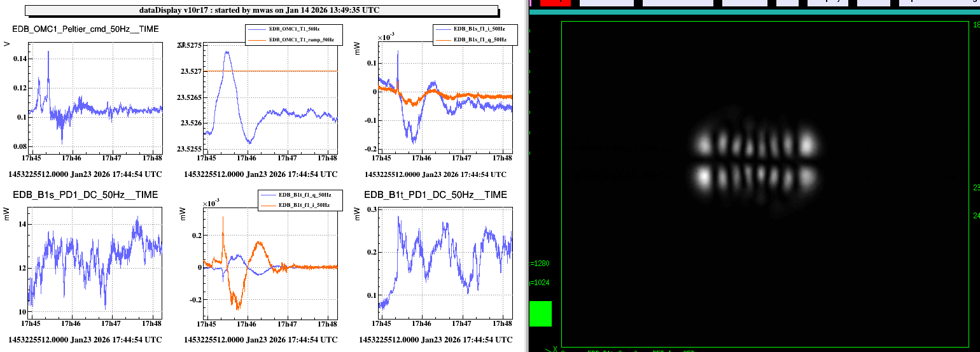This screenshot has height=352, width=980.
Task: Click the timestamp below the Peltier plot
Action: [x=85, y=174]
